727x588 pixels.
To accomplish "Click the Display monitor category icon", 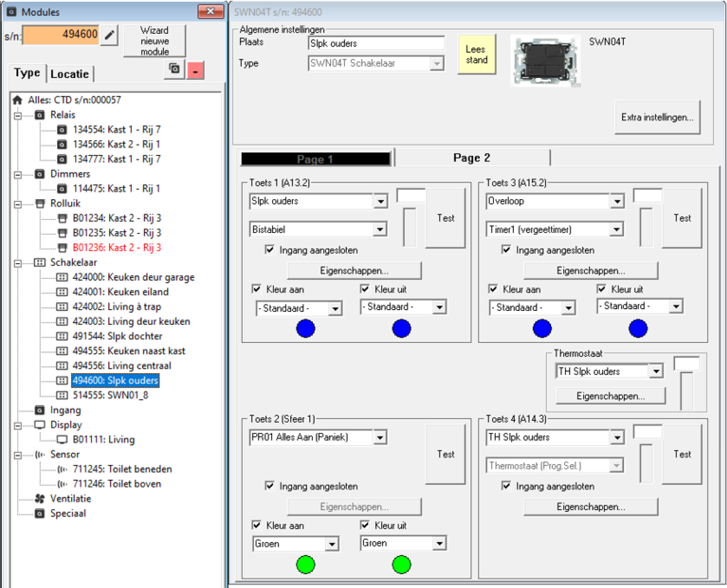I will [40, 424].
